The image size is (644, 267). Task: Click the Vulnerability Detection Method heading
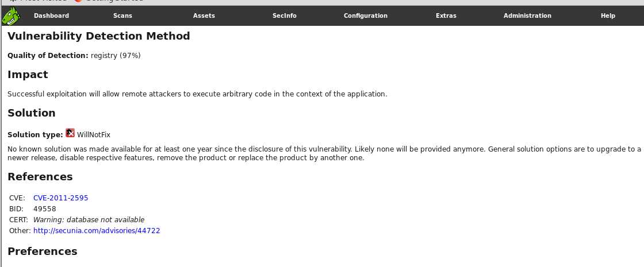coord(98,36)
